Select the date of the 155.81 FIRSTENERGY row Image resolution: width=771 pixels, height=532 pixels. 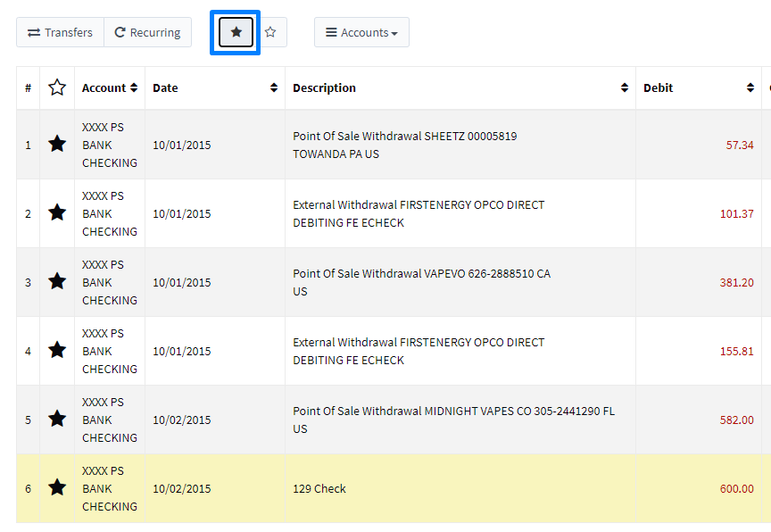[x=182, y=352]
